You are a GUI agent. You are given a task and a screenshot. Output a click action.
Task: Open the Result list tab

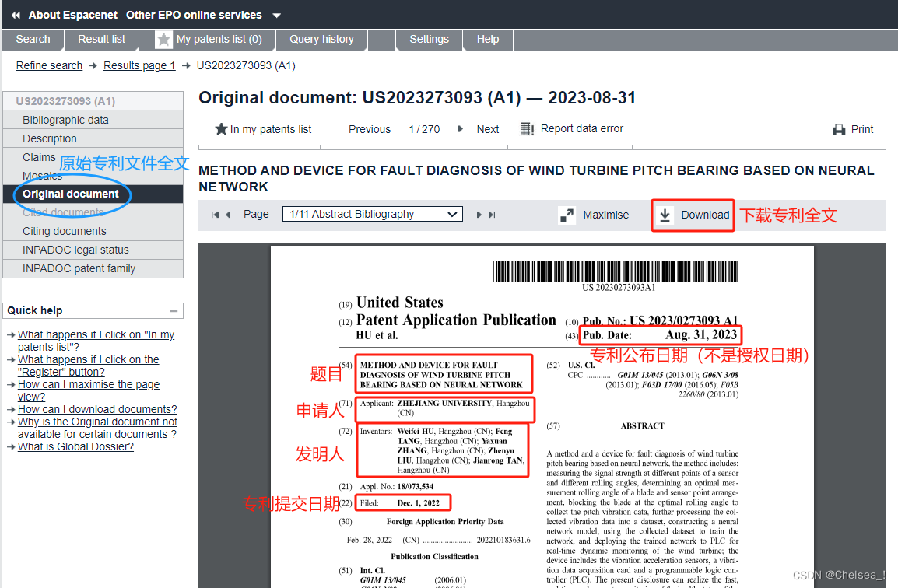point(101,40)
